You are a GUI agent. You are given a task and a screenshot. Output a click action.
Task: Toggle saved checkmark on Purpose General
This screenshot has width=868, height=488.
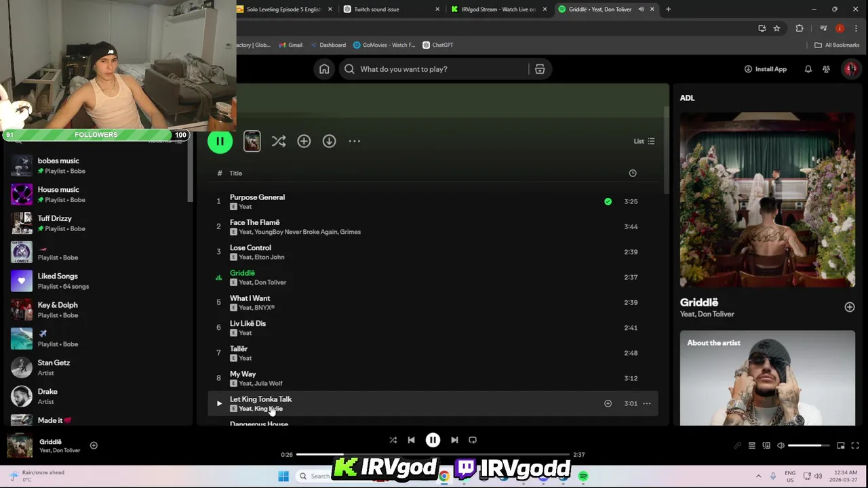(x=608, y=201)
